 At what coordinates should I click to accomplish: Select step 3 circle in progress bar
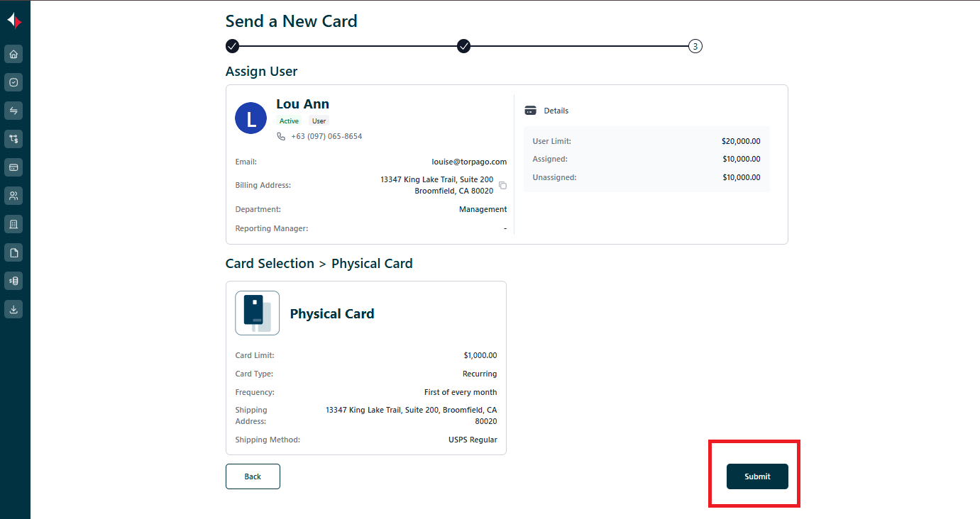(695, 46)
